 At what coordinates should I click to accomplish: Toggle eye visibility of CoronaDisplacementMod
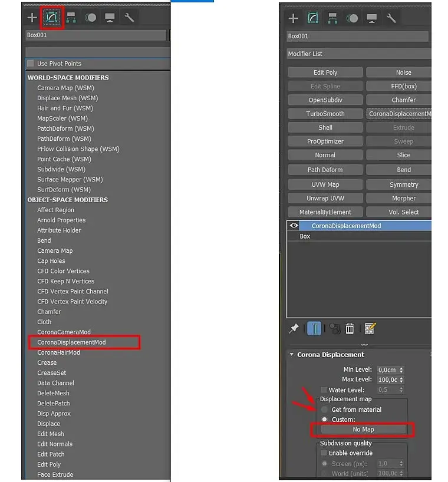click(294, 226)
